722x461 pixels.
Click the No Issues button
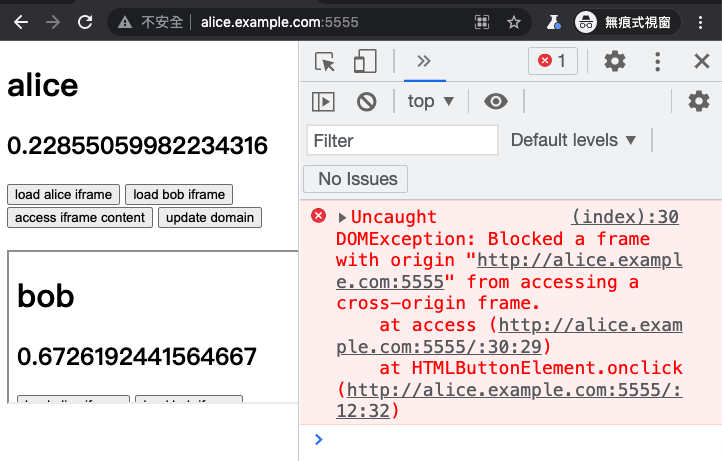(355, 179)
